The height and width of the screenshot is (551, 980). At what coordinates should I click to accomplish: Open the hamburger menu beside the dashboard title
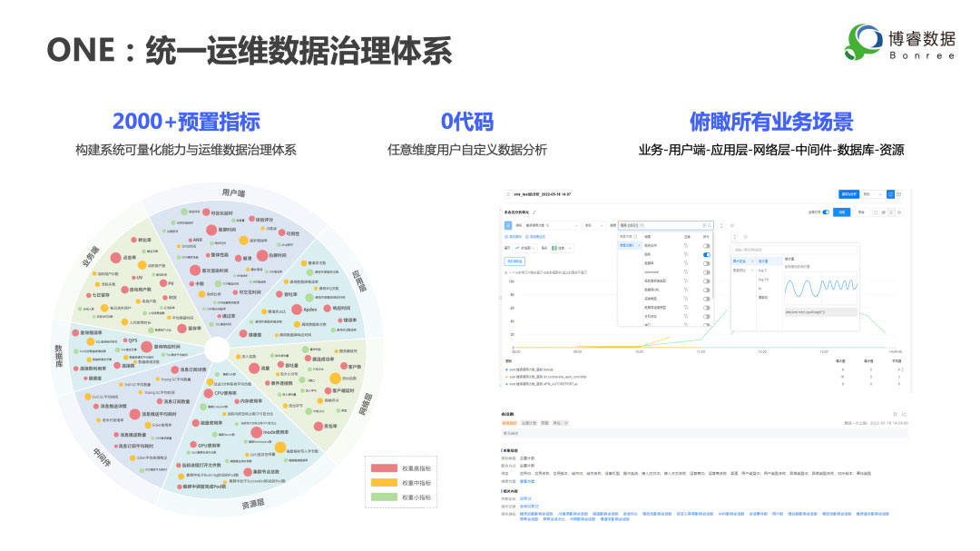[507, 193]
